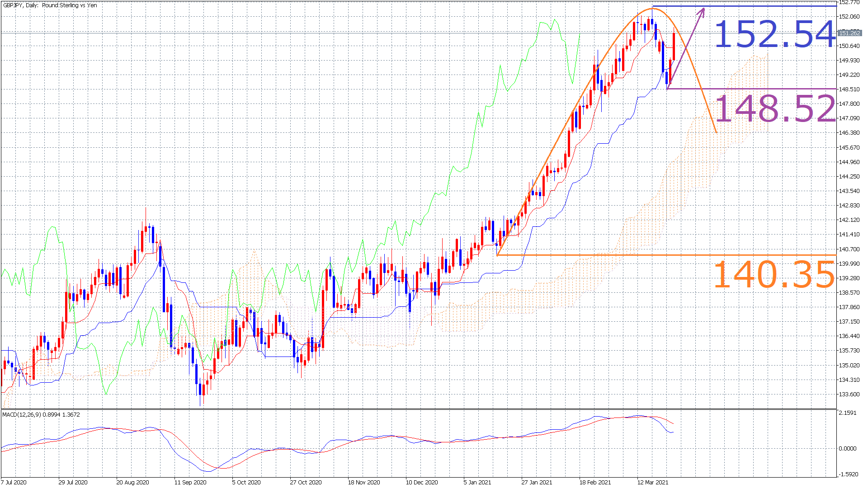Click the 5 Jan 2021 date label
Screen dimensions: 868x488
(477, 482)
